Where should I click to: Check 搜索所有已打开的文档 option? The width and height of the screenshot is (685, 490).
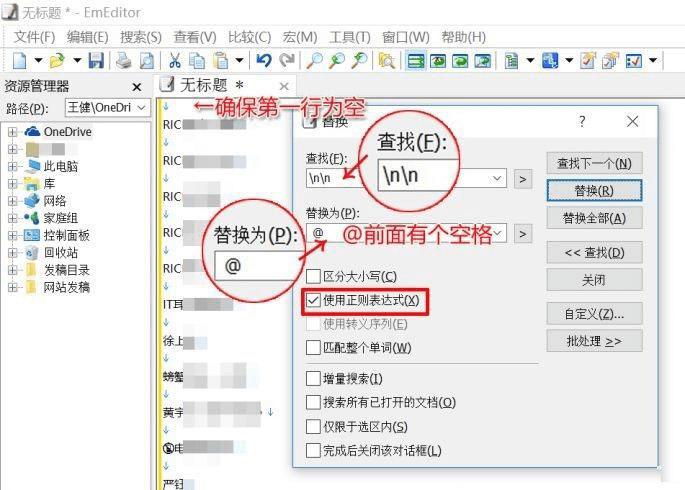(x=313, y=402)
